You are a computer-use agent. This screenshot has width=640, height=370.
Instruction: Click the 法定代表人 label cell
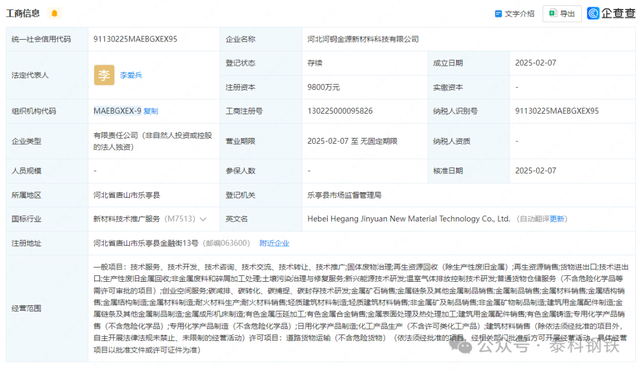(x=47, y=75)
